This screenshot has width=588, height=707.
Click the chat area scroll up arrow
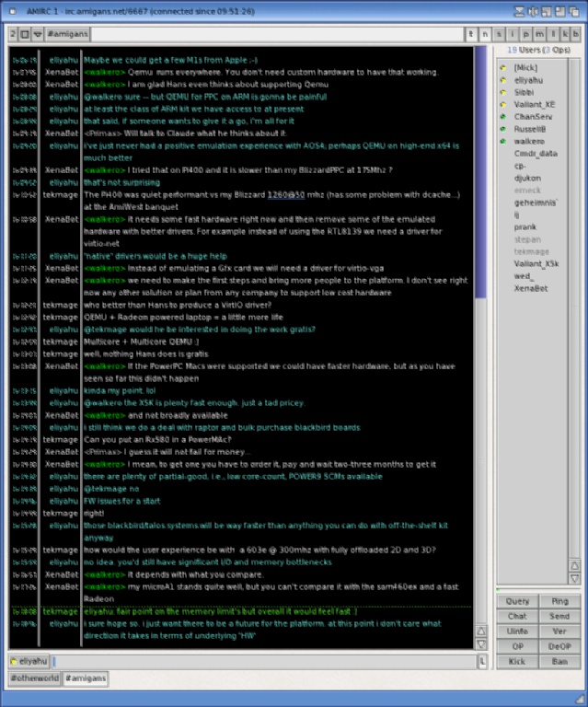pos(480,631)
